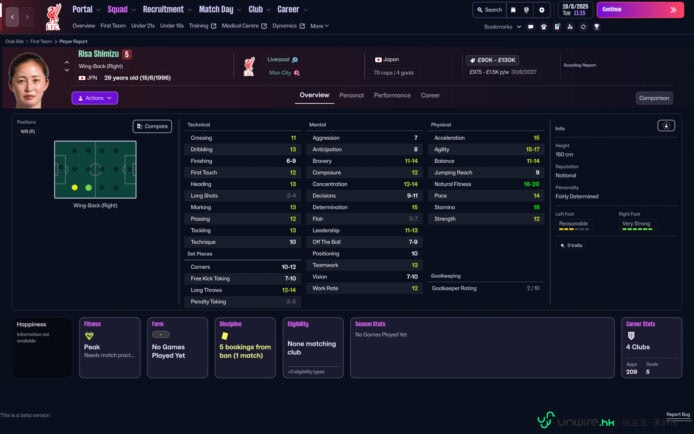
Task: Expand the Club menu arrow
Action: click(x=268, y=10)
